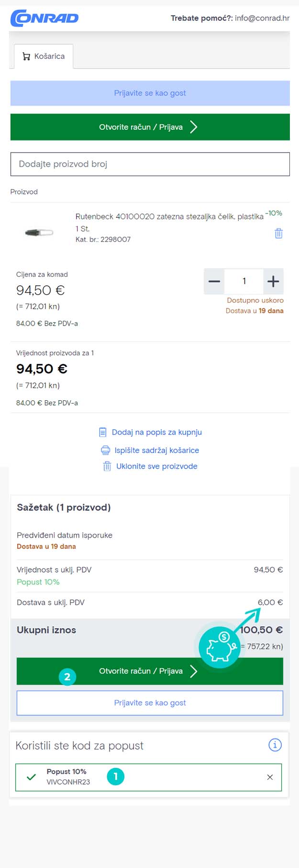Open Rutenbeck 40100020 product title link
Image resolution: width=299 pixels, height=868 pixels.
[x=169, y=216]
